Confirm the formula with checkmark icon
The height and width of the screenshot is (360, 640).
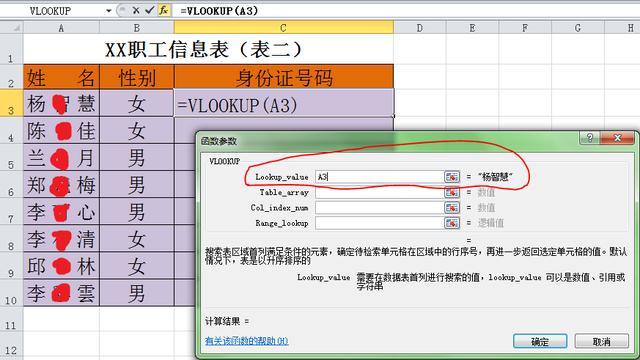[x=149, y=10]
